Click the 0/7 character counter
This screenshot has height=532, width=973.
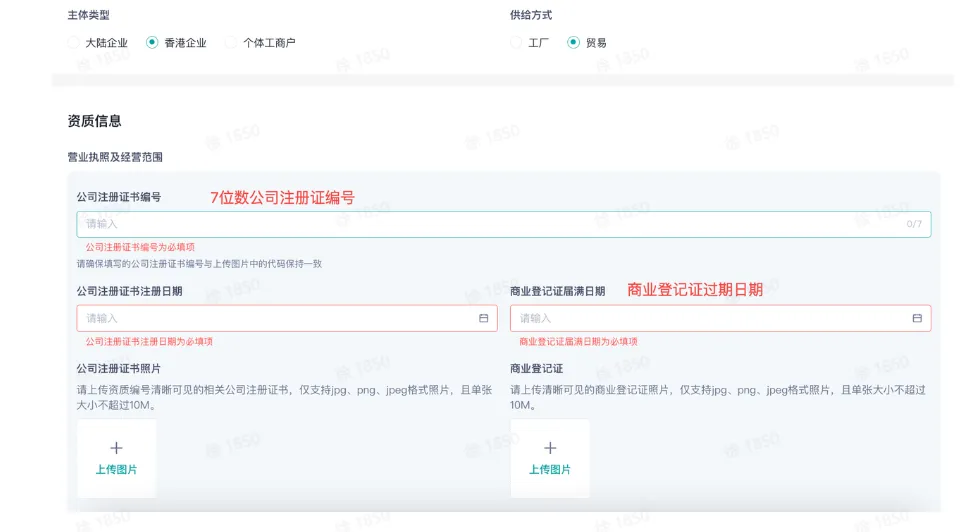pyautogui.click(x=914, y=224)
